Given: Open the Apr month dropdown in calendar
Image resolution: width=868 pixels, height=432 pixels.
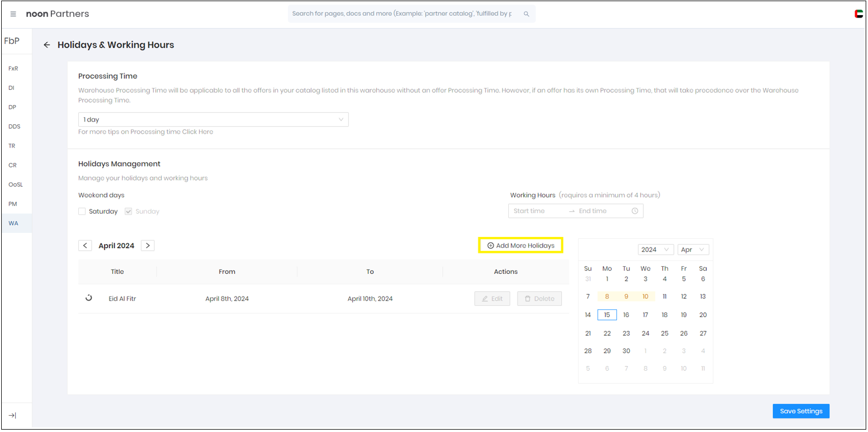Looking at the screenshot, I should pos(694,249).
